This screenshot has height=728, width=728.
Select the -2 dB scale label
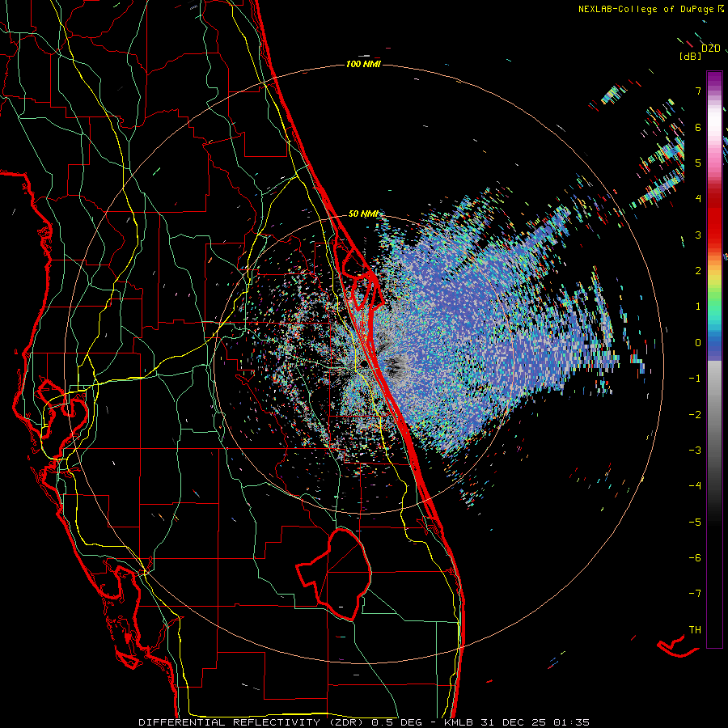(x=695, y=415)
